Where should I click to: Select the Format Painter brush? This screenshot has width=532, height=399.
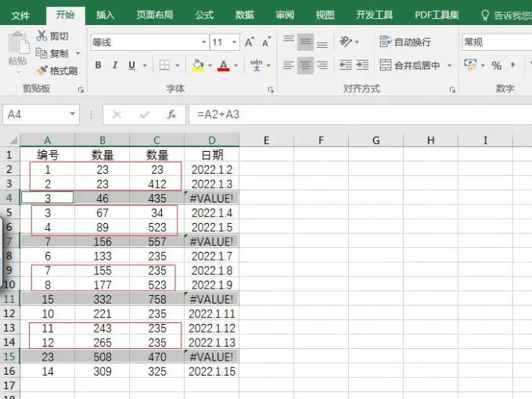coord(42,70)
